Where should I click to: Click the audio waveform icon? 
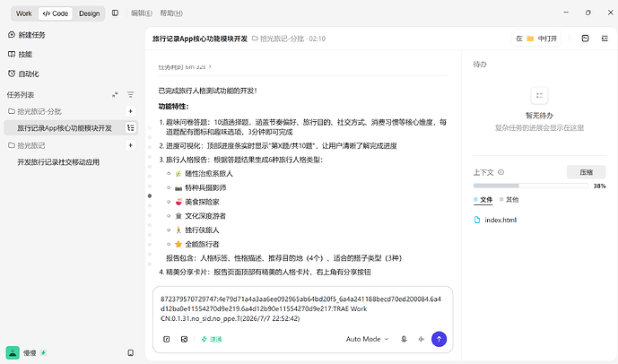pyautogui.click(x=421, y=339)
